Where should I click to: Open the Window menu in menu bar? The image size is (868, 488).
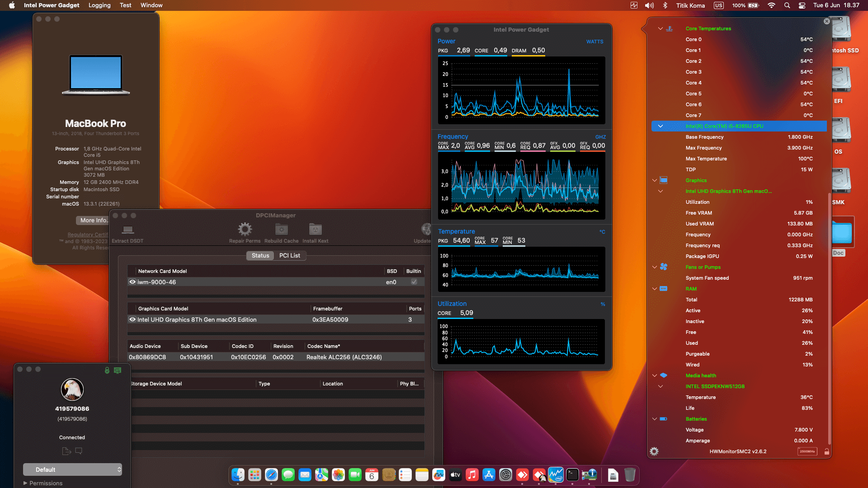pos(151,5)
